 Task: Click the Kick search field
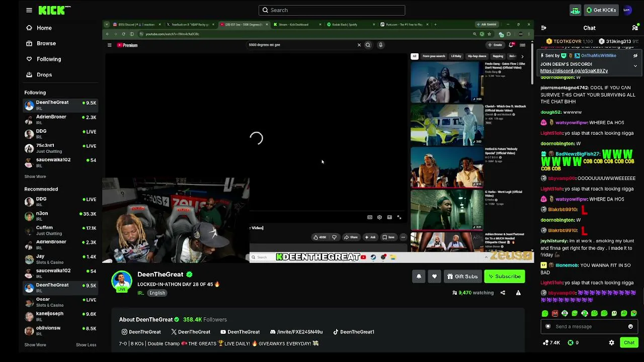[332, 10]
